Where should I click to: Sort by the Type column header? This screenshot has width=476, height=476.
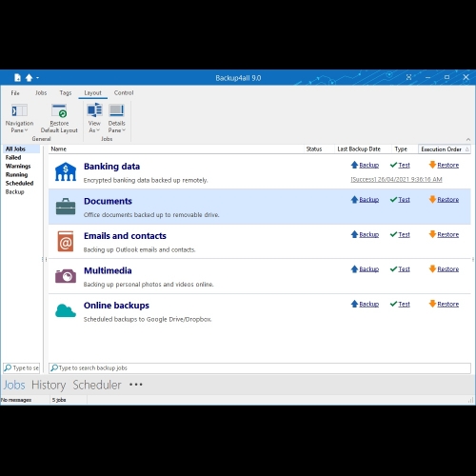coord(401,149)
